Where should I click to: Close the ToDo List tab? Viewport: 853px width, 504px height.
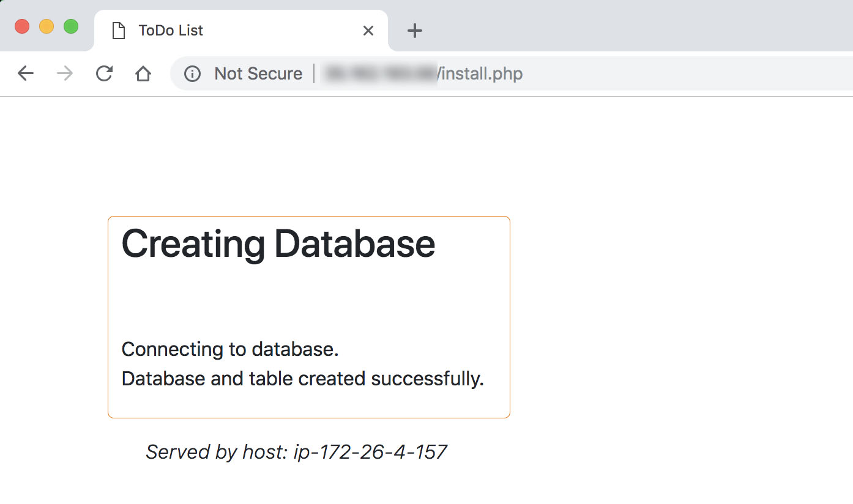click(x=368, y=31)
